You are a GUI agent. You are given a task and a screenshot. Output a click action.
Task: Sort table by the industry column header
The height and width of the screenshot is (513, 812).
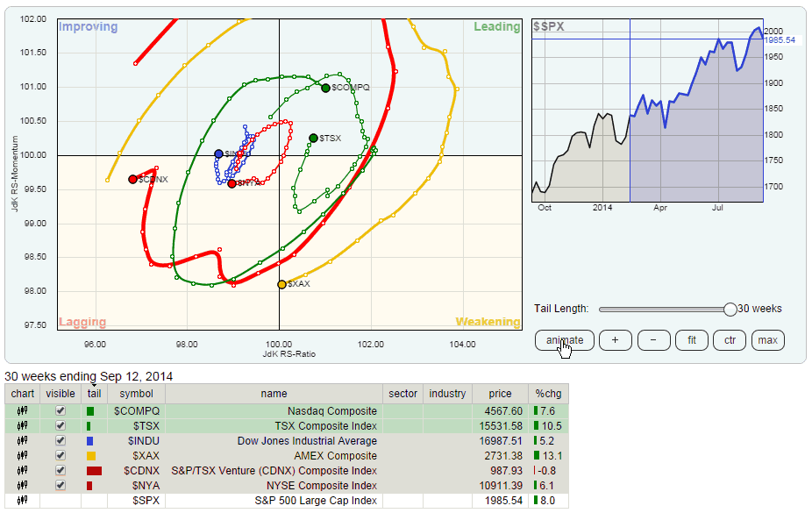447,394
